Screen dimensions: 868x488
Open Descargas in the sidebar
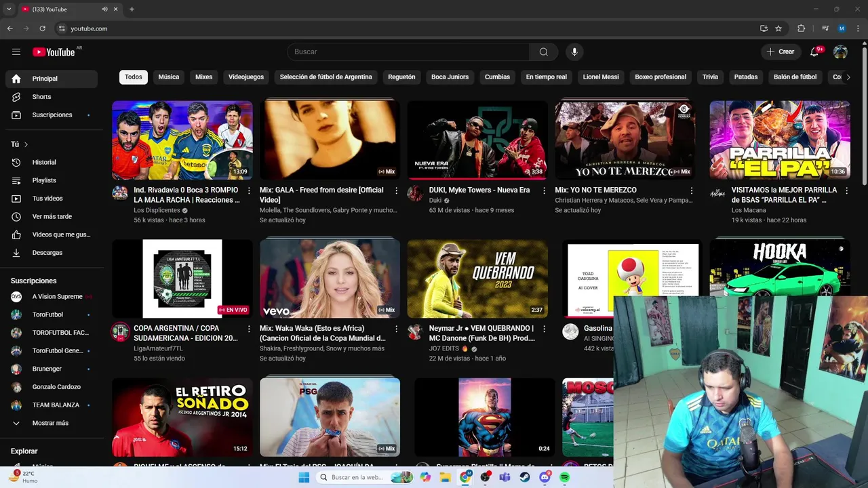pos(52,253)
